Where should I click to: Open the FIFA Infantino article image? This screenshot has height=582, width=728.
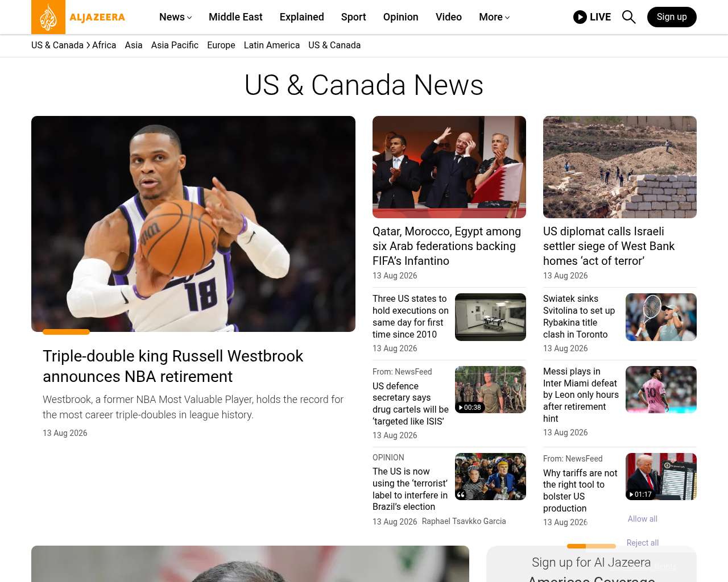[x=449, y=167]
